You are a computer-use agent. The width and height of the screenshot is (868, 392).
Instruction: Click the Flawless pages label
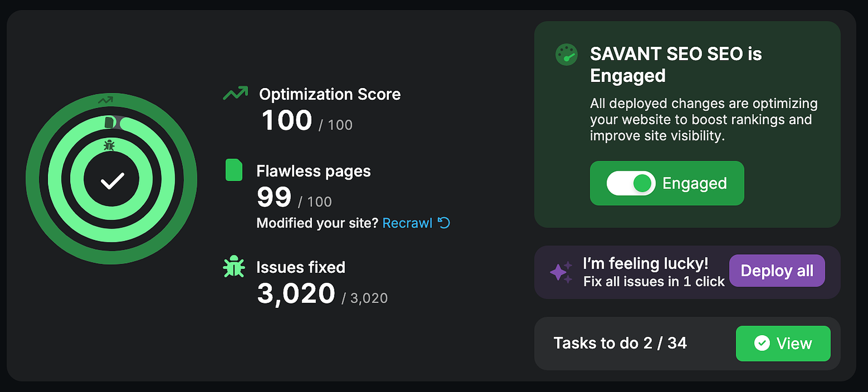point(314,171)
